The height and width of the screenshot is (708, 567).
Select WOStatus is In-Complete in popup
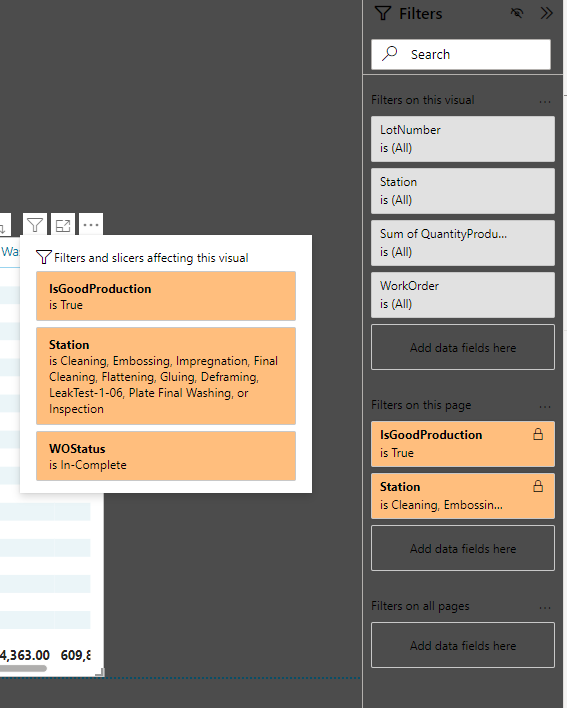point(166,456)
